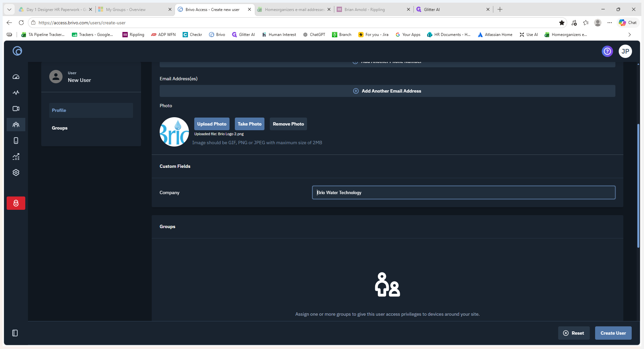
Task: Open the users icon in sidebar
Action: tap(16, 125)
